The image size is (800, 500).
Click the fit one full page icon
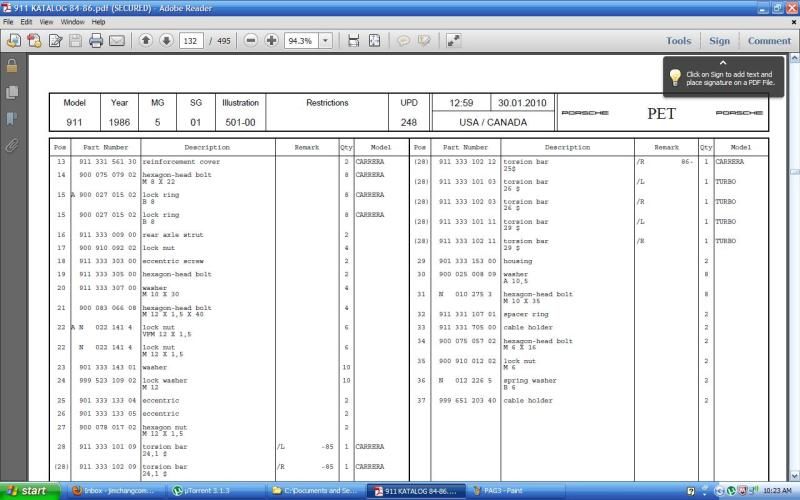point(374,40)
